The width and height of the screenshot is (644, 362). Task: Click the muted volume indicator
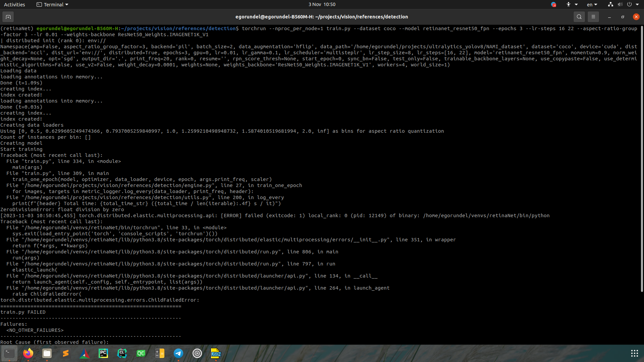pyautogui.click(x=620, y=4)
